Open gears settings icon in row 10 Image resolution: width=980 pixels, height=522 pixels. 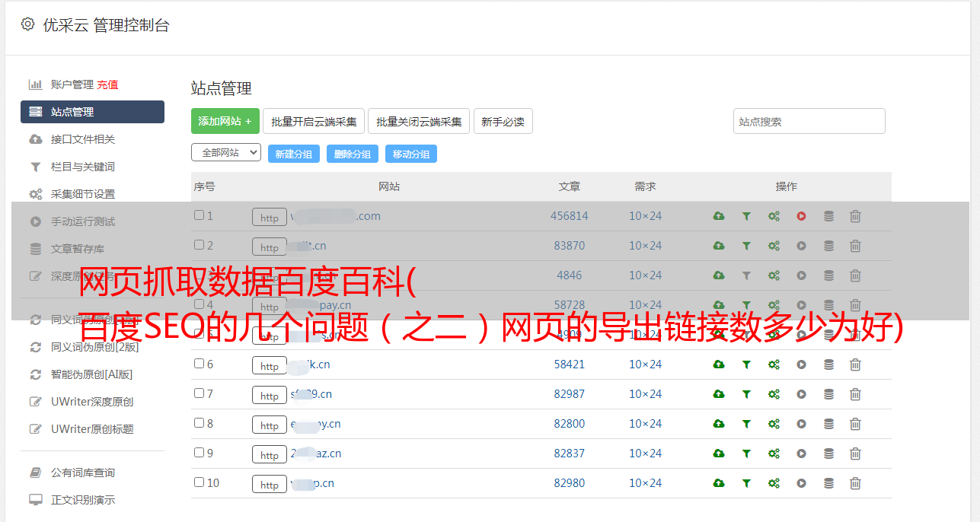[774, 483]
